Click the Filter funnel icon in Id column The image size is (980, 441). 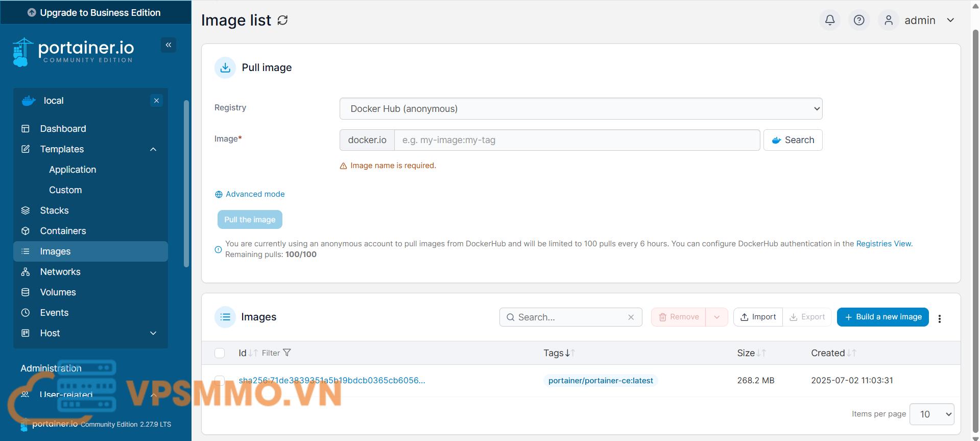click(286, 353)
